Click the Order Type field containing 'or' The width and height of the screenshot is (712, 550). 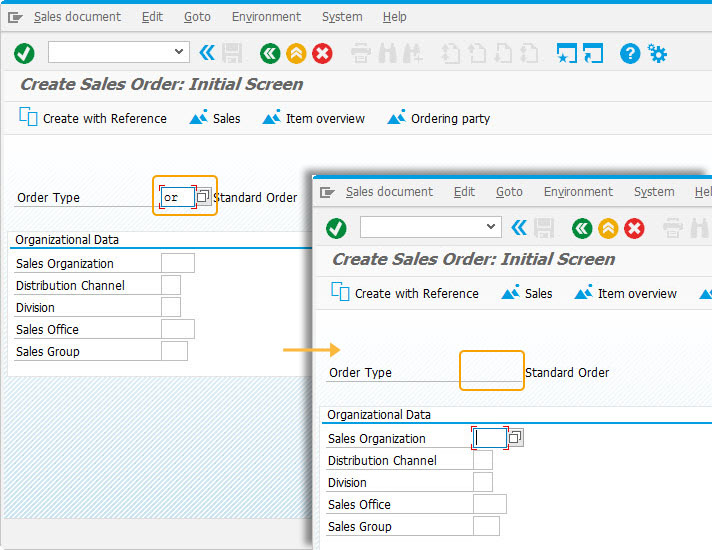[178, 197]
